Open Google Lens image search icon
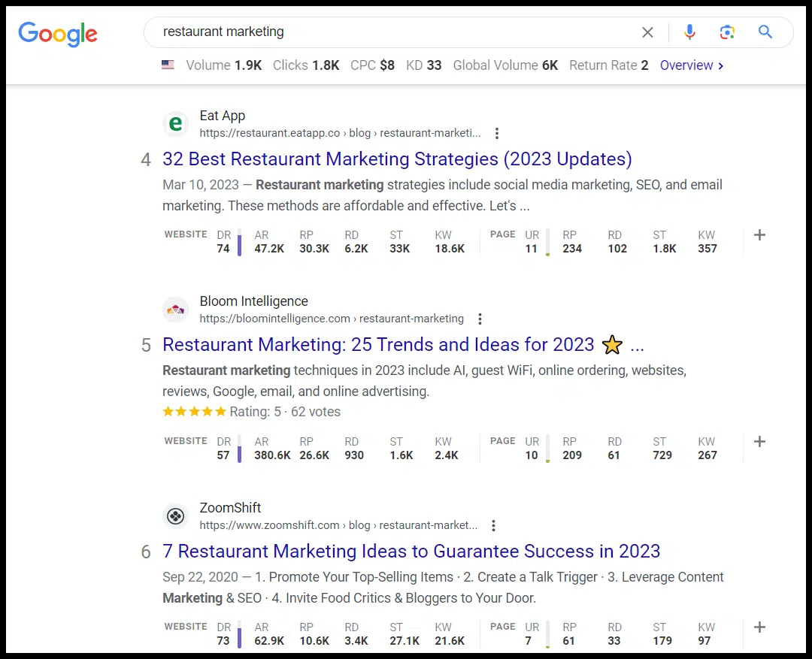Screen dimensions: 812x659 point(726,32)
